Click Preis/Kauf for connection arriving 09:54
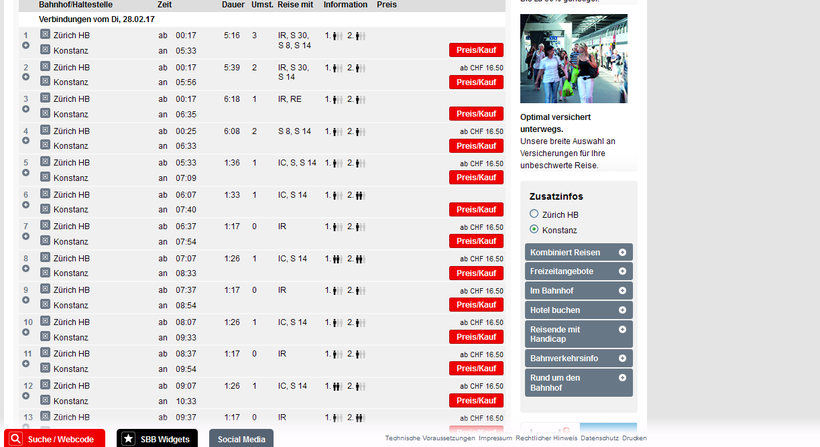Screen dimensions: 820x447 click(476, 369)
